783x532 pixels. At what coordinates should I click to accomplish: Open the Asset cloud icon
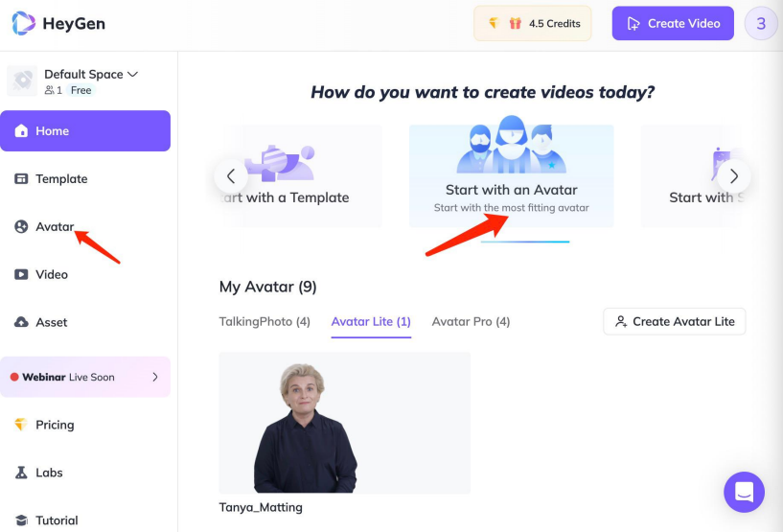[x=21, y=323]
